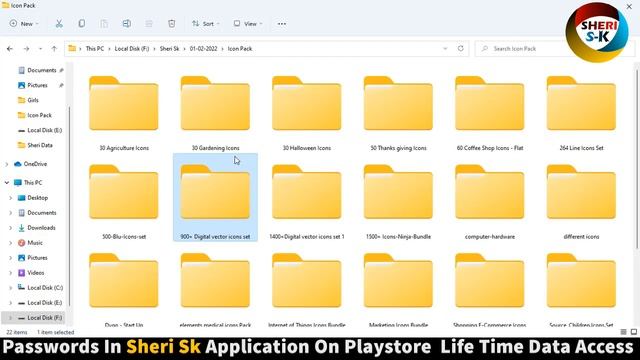Expand the Downloads tree node
640x360 pixels.
(11, 228)
